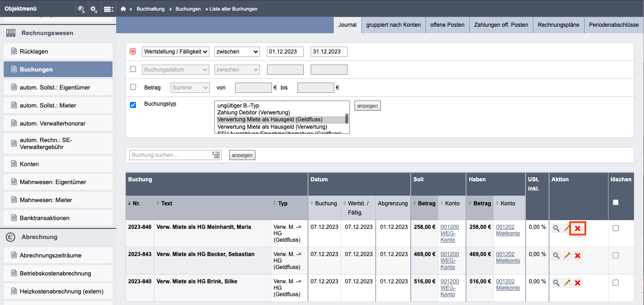Open the Periodenabschlüsse tab
Viewport: 644px width, 305px height.
614,25
